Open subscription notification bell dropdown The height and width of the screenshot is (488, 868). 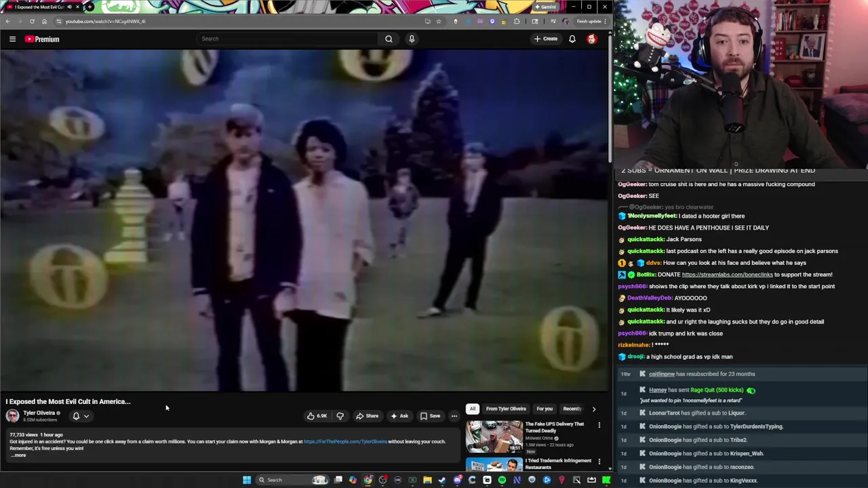(x=80, y=416)
